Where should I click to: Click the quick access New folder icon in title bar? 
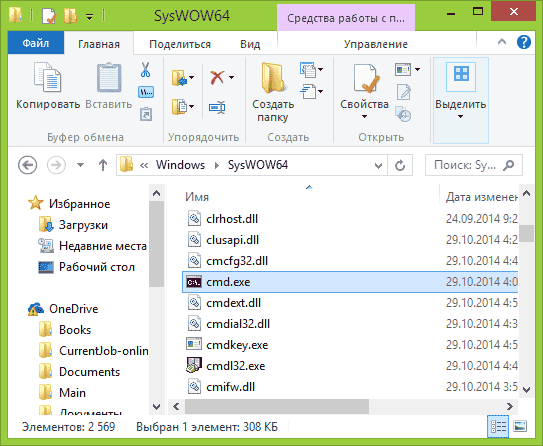(70, 16)
